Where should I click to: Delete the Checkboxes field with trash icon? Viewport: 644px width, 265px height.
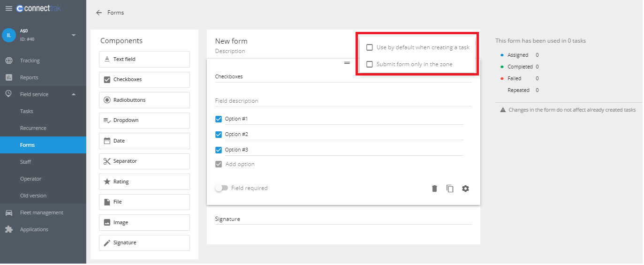click(x=434, y=189)
